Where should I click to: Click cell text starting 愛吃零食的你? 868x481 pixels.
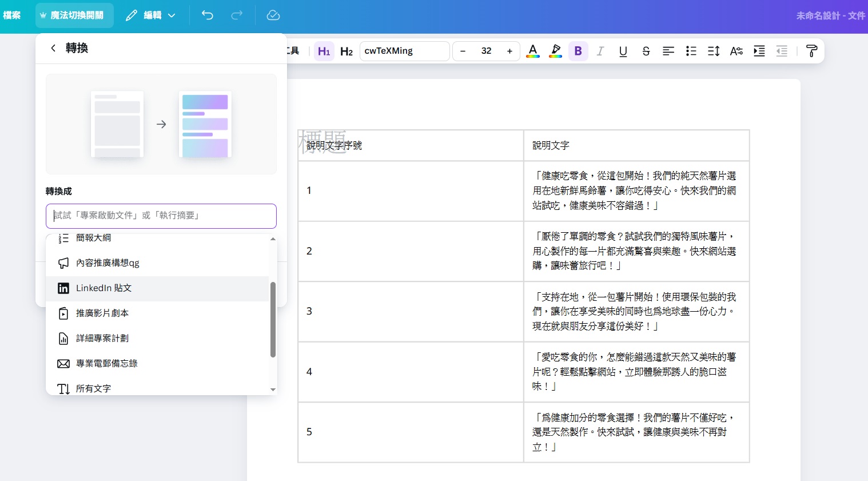(634, 372)
